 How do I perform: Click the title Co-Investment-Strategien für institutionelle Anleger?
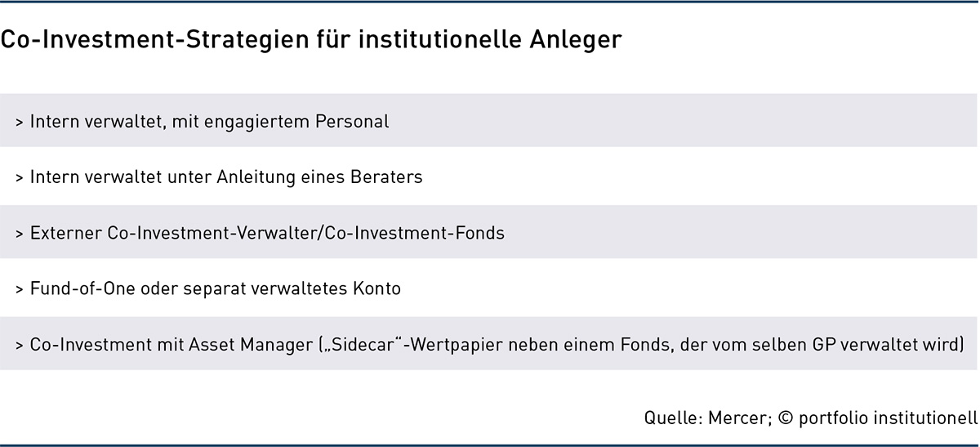pyautogui.click(x=310, y=41)
